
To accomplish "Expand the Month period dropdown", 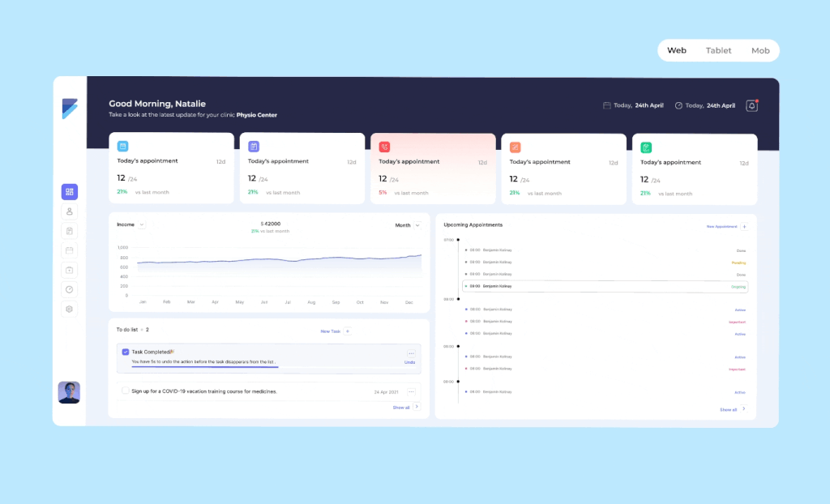I will click(x=417, y=225).
